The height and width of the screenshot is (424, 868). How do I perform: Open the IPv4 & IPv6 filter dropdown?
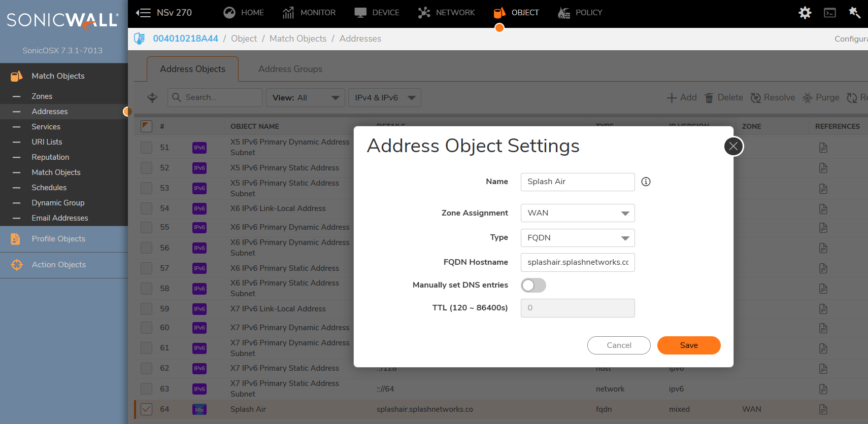click(385, 97)
